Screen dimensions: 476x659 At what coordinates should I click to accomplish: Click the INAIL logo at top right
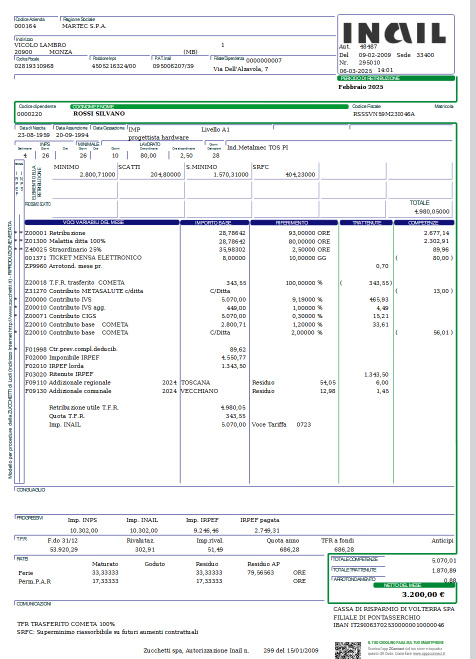[394, 33]
